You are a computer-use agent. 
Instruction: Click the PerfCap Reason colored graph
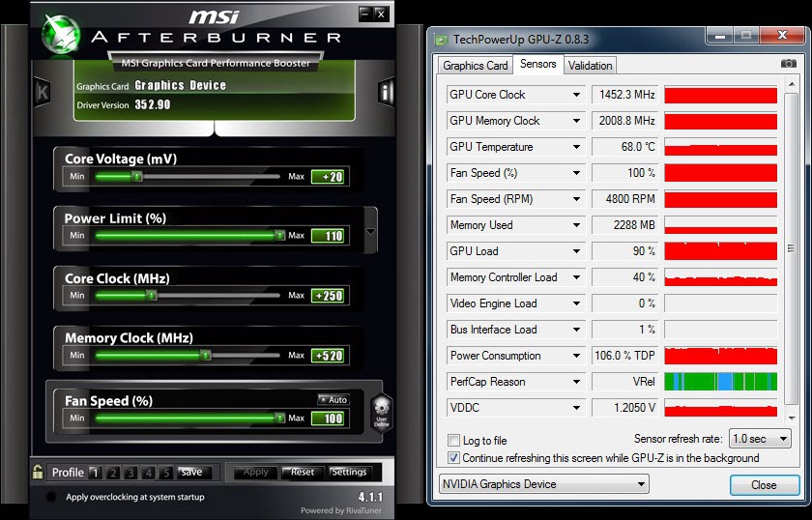(720, 382)
